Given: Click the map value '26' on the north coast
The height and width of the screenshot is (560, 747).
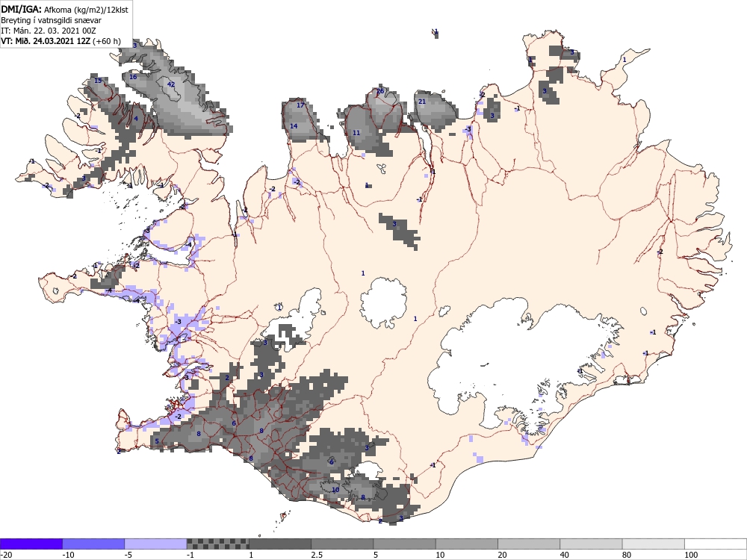Looking at the screenshot, I should 380,91.
